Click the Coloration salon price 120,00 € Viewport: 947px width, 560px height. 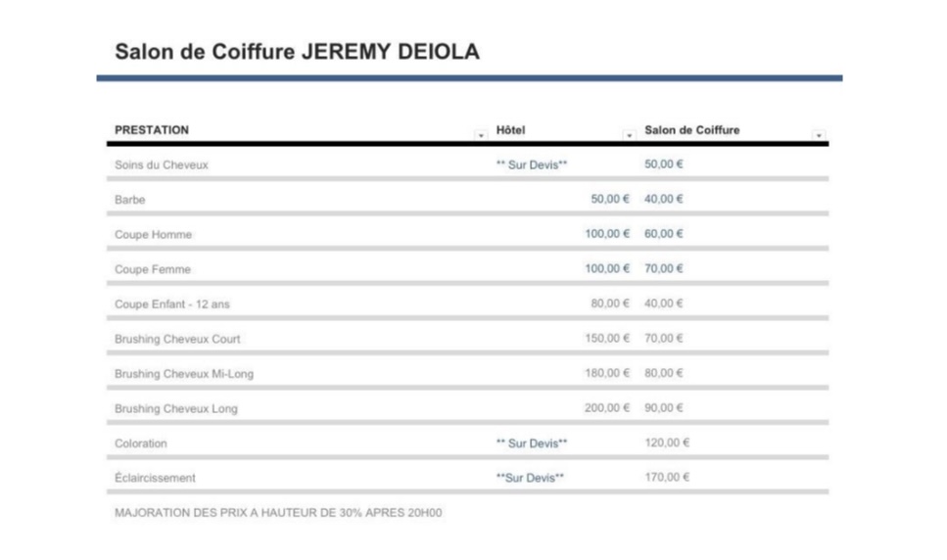pyautogui.click(x=667, y=443)
